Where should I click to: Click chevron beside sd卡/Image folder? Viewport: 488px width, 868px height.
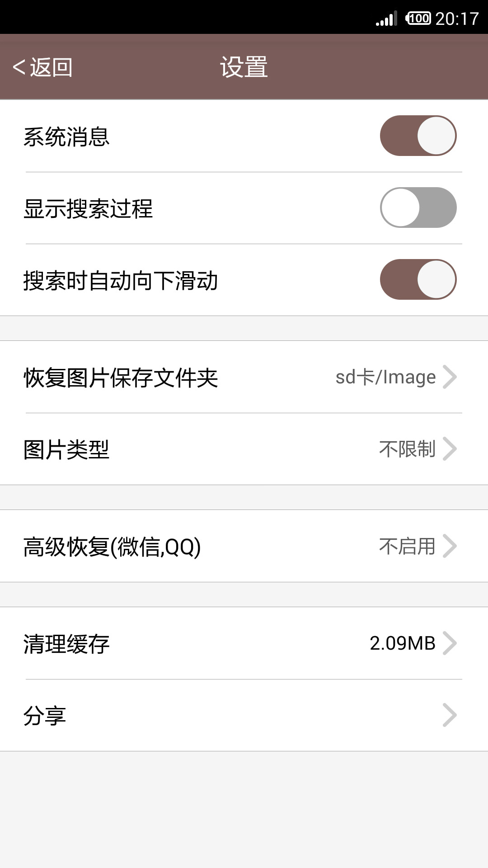(x=450, y=377)
